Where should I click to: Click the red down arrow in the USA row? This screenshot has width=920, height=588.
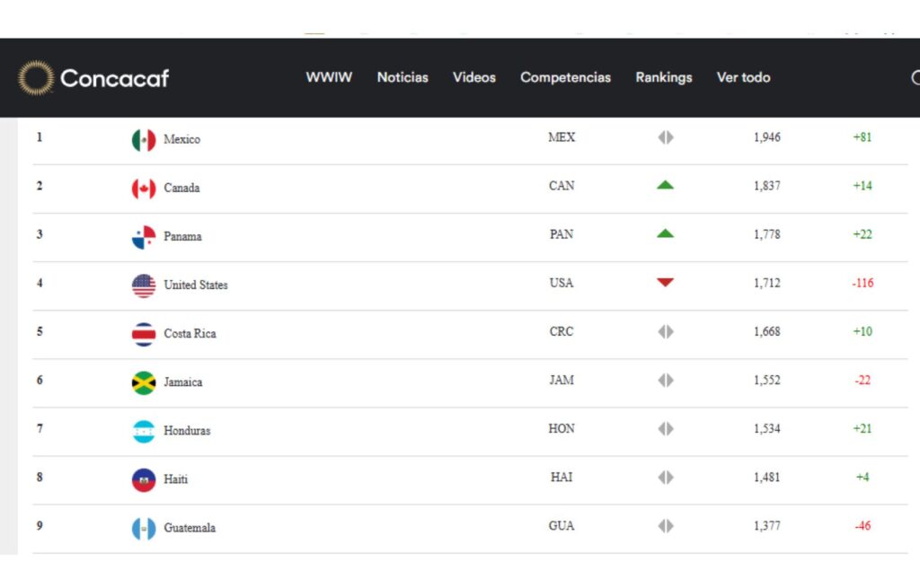666,283
